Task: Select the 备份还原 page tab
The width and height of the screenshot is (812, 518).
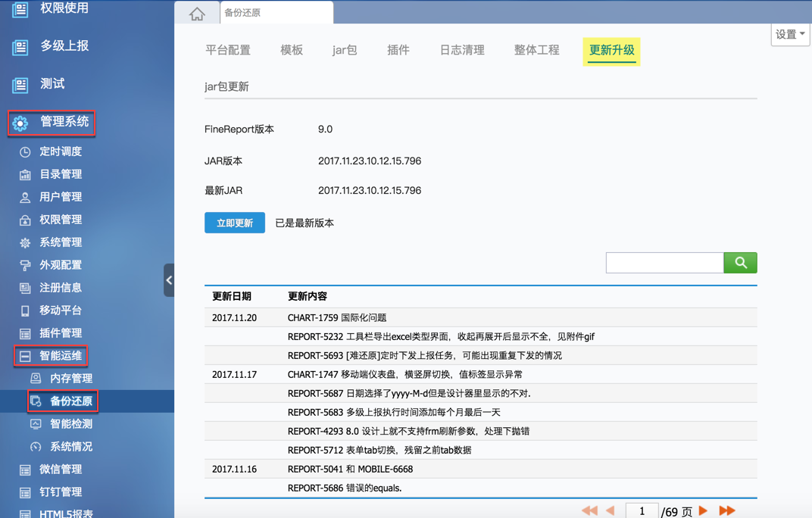Action: coord(276,12)
